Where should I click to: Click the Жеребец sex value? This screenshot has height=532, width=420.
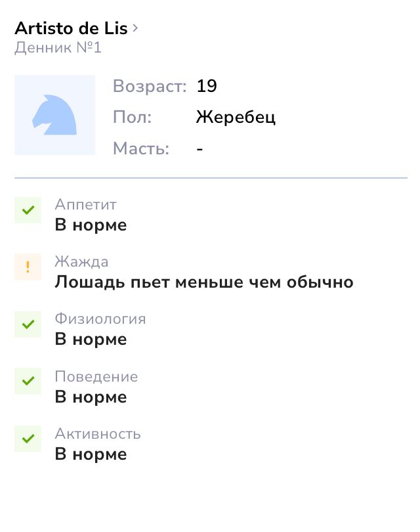click(236, 118)
